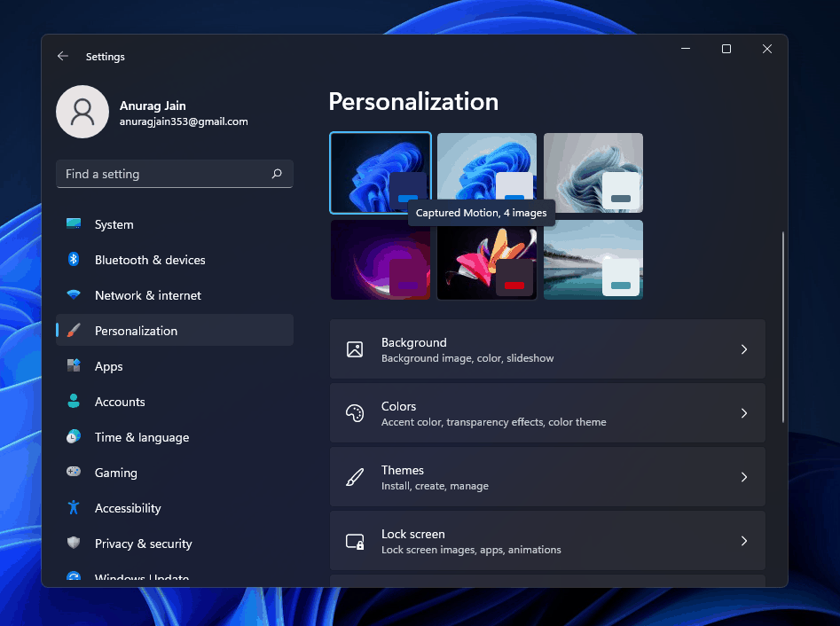Click the search magnifier icon

point(277,174)
